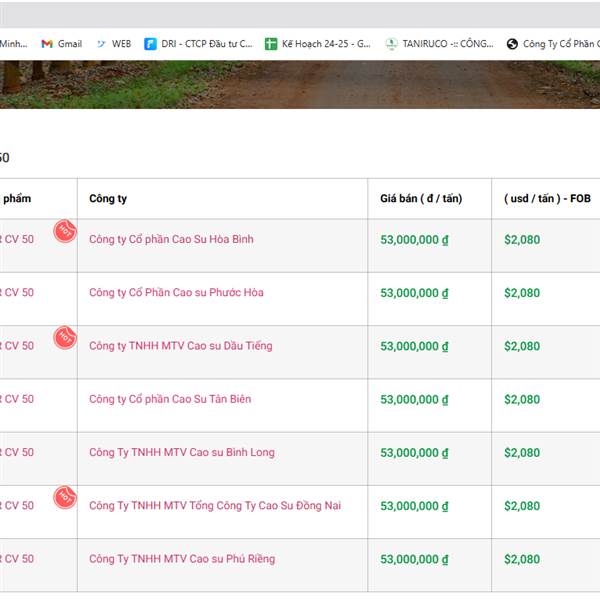600x600 pixels.
Task: Click the rubber plantation banner image
Action: (x=300, y=85)
